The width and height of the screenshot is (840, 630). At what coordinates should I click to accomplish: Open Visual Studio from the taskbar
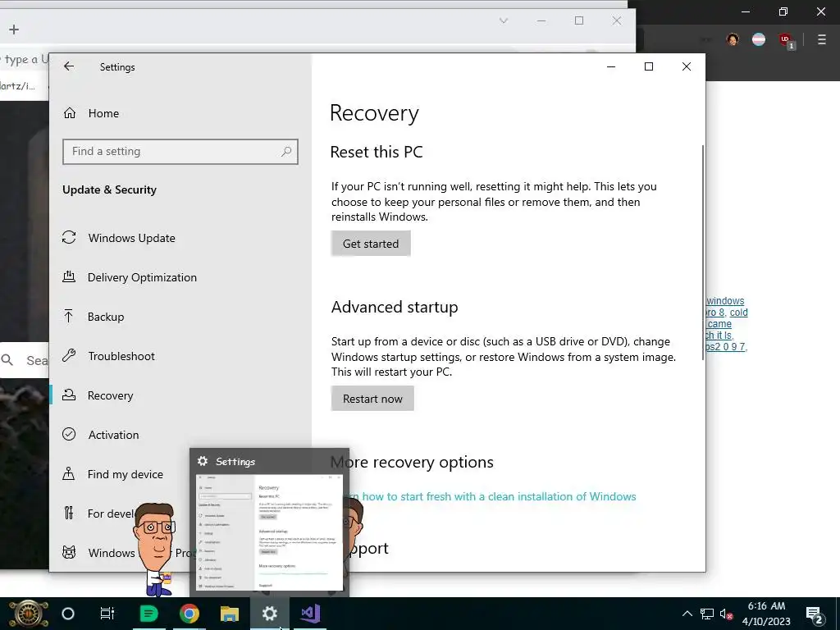click(310, 614)
